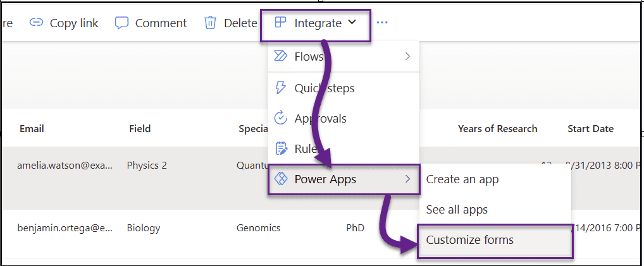This screenshot has width=644, height=266.
Task: Open the Quick steps menu entry
Action: (x=344, y=88)
